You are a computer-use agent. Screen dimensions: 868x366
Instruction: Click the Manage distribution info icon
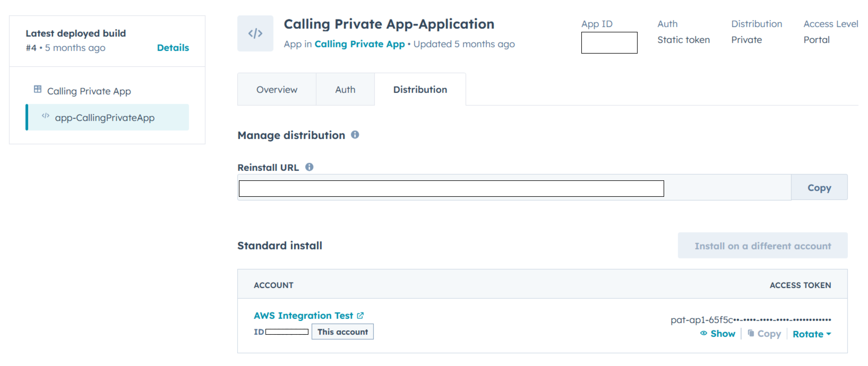click(x=355, y=135)
